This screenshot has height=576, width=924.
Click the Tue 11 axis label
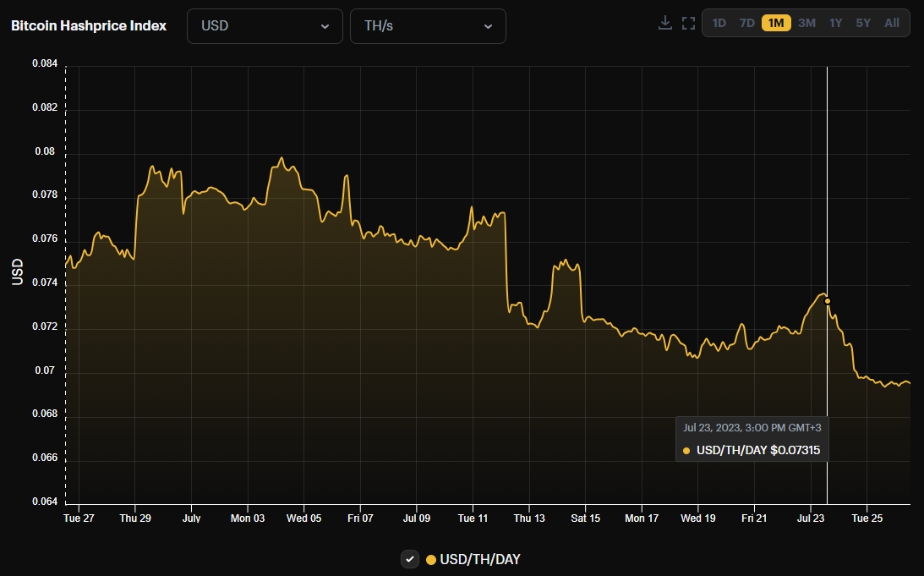[x=473, y=518]
